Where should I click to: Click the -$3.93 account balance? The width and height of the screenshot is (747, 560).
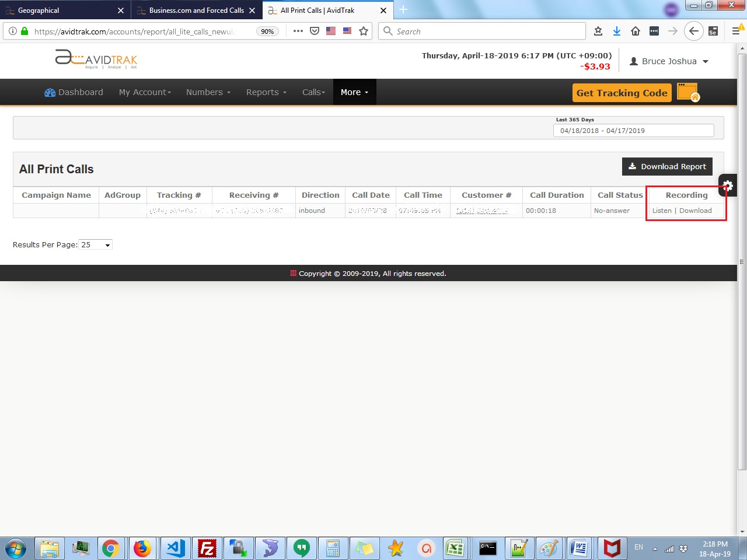pyautogui.click(x=595, y=66)
